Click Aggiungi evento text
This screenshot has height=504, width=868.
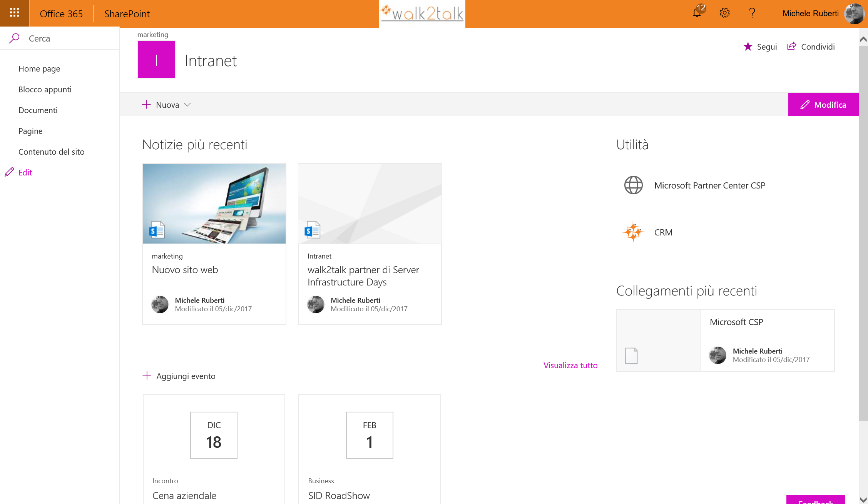click(x=186, y=376)
